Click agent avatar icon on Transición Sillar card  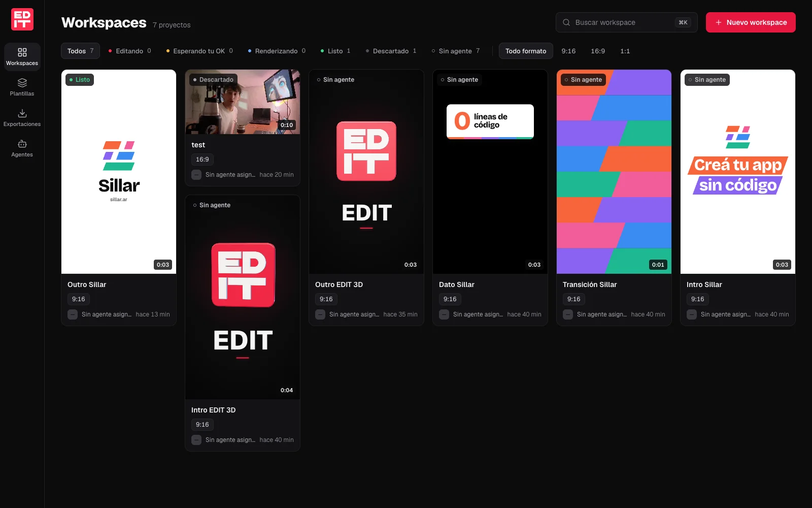(x=568, y=314)
